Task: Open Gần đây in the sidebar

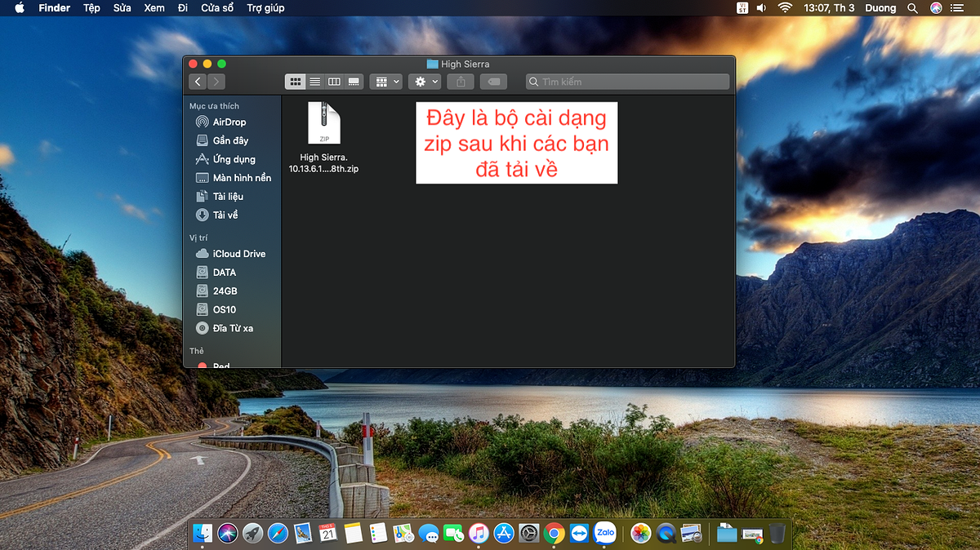Action: tap(222, 140)
